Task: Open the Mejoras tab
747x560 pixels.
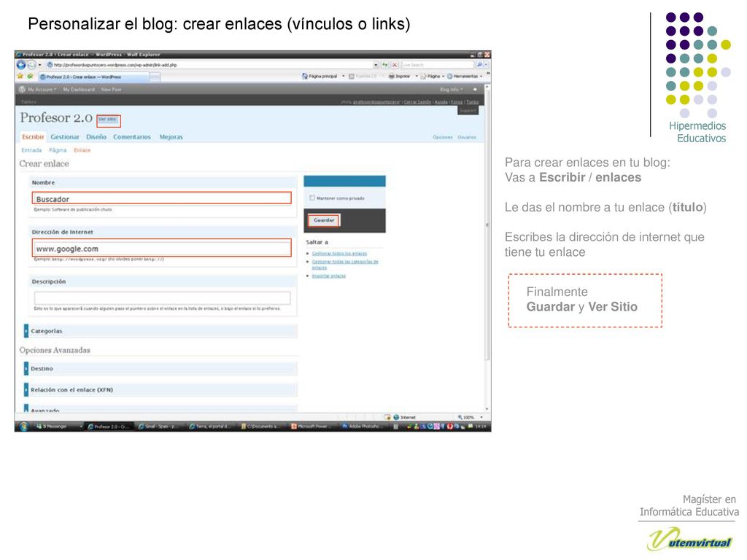Action: click(x=171, y=137)
